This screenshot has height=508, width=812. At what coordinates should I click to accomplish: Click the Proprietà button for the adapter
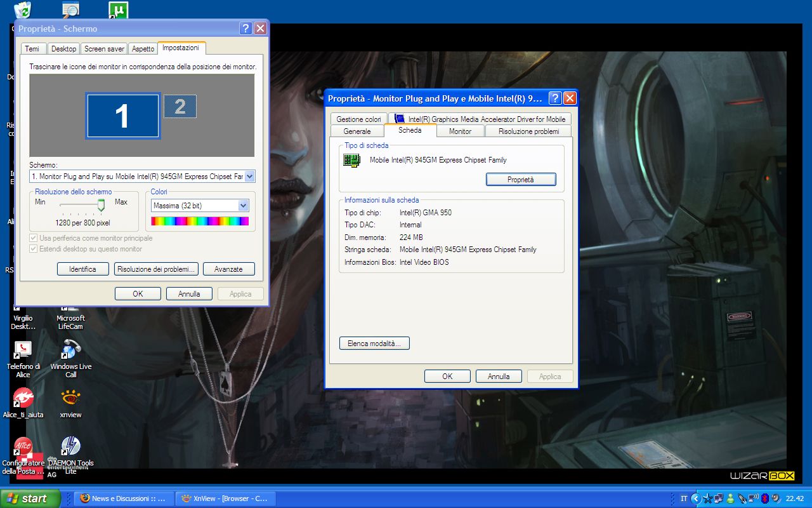pyautogui.click(x=521, y=180)
